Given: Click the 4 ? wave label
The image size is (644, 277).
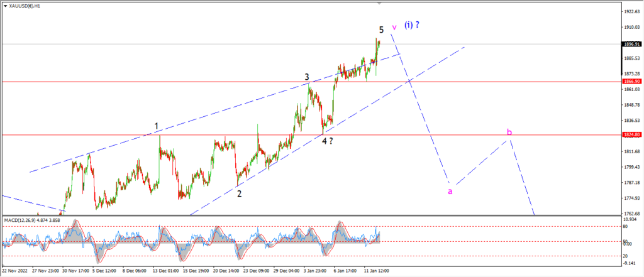Looking at the screenshot, I should (327, 141).
